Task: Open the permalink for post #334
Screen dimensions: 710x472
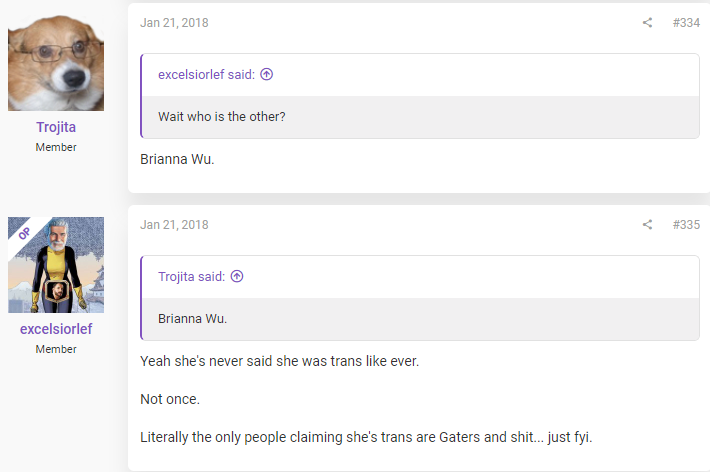Action: [686, 23]
